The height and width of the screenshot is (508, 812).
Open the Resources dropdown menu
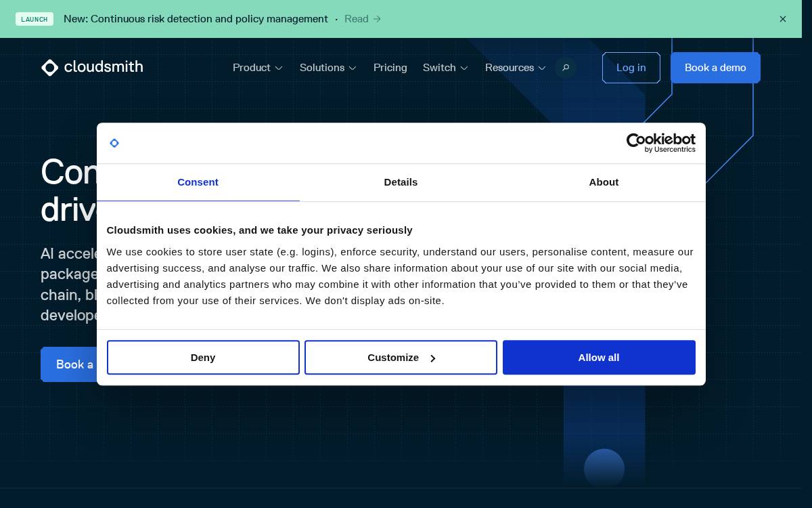(x=516, y=68)
